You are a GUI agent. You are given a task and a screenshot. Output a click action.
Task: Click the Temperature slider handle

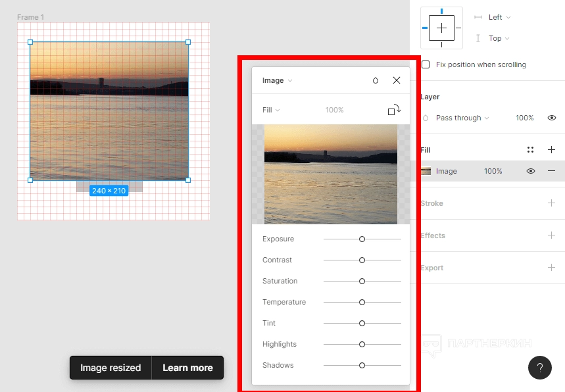(x=362, y=303)
